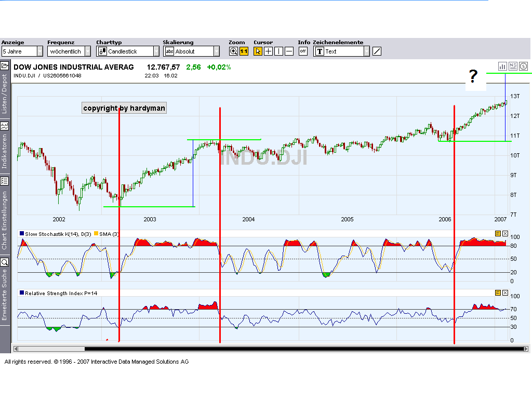The image size is (532, 399).
Task: Click the 13T price axis label
Action: pyautogui.click(x=515, y=96)
